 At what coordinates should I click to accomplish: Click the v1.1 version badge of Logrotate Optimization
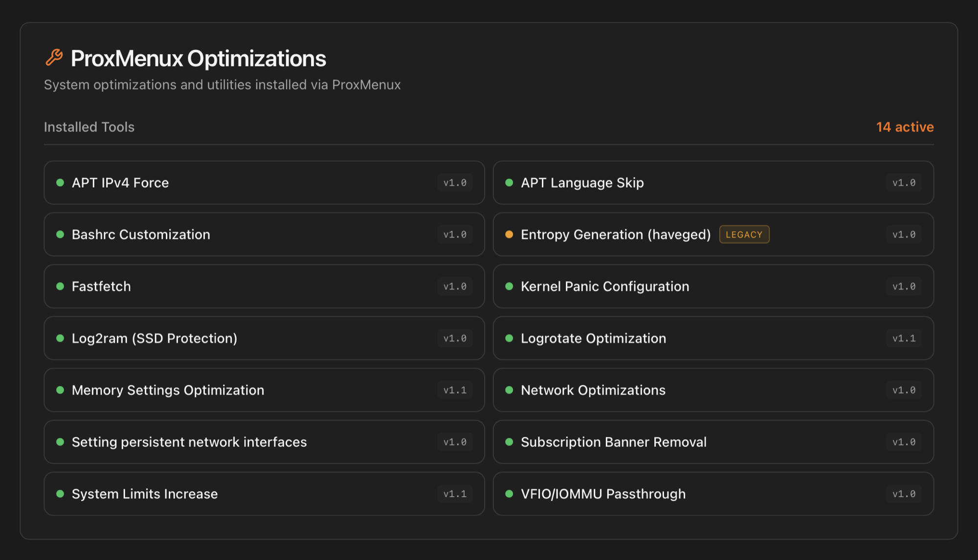[x=904, y=338]
